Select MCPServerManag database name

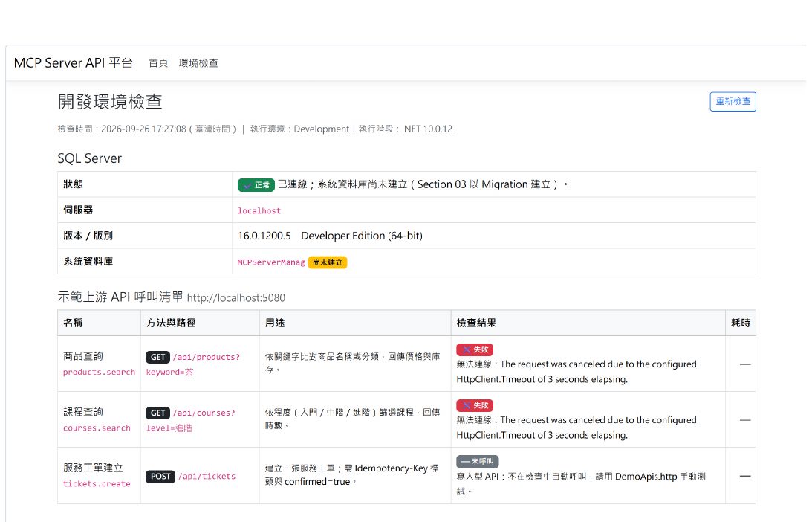point(271,262)
